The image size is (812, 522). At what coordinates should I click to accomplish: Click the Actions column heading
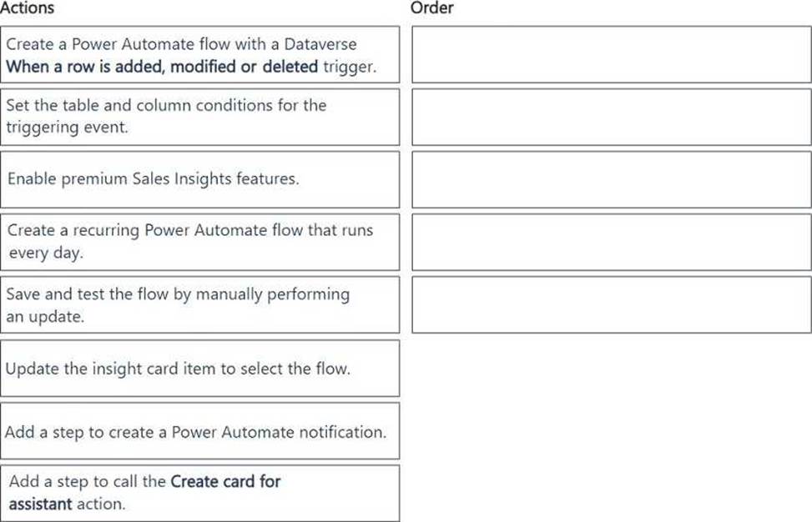[x=27, y=8]
